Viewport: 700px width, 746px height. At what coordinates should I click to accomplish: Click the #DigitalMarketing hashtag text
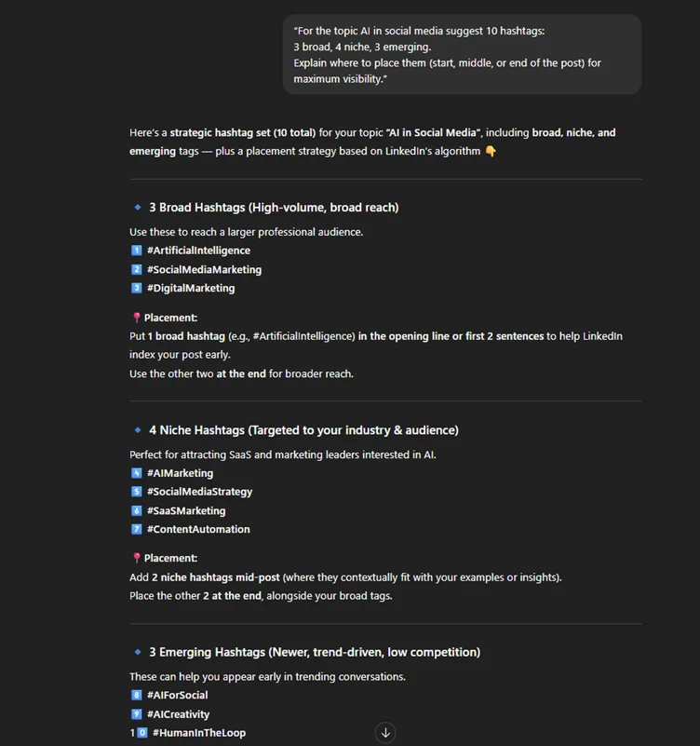(x=191, y=288)
